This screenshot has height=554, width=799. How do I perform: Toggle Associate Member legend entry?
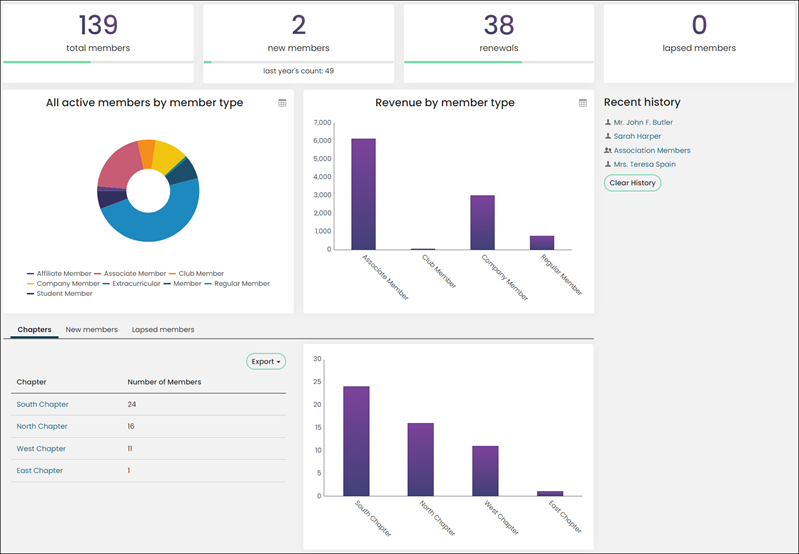130,274
